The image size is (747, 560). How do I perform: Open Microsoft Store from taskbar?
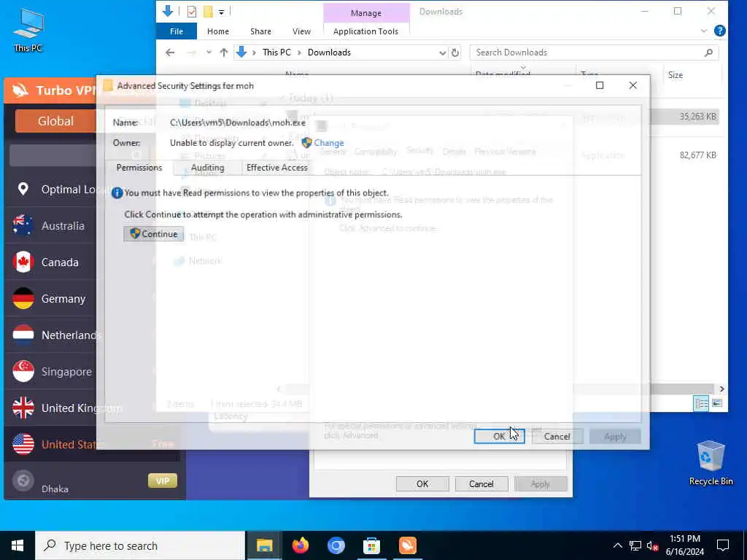(371, 545)
